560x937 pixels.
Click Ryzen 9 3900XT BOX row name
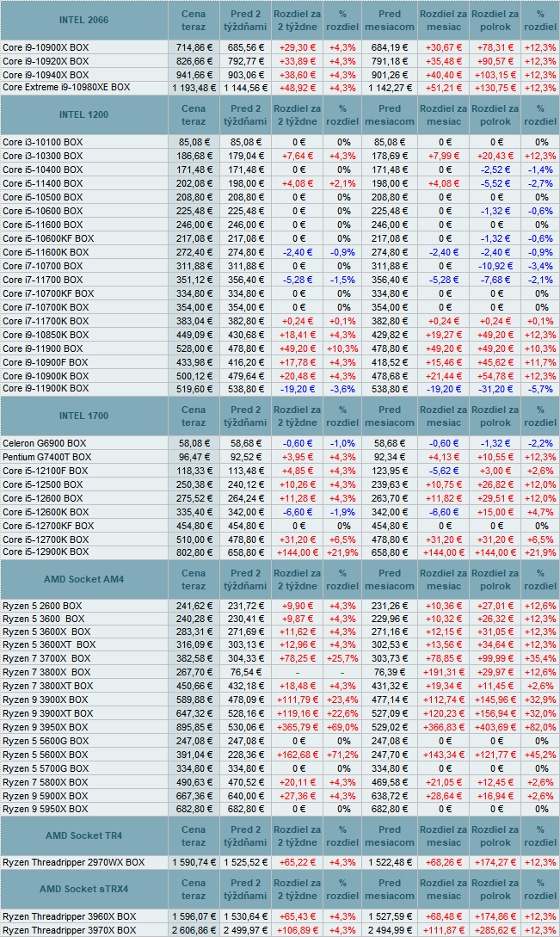click(x=48, y=713)
